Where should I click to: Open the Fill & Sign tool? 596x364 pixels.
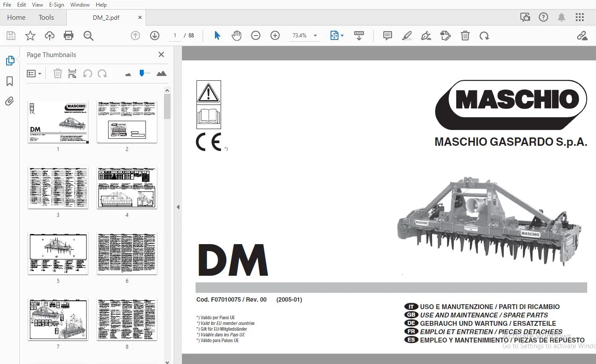[446, 36]
